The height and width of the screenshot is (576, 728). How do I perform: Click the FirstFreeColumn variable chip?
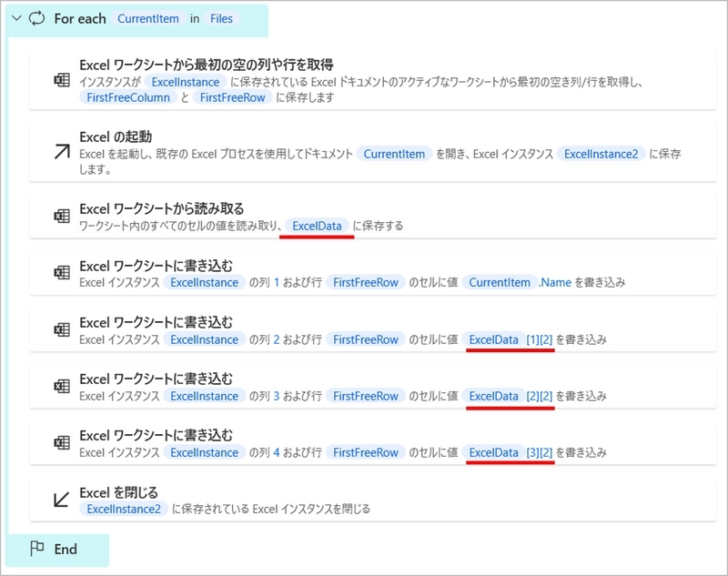click(x=128, y=97)
